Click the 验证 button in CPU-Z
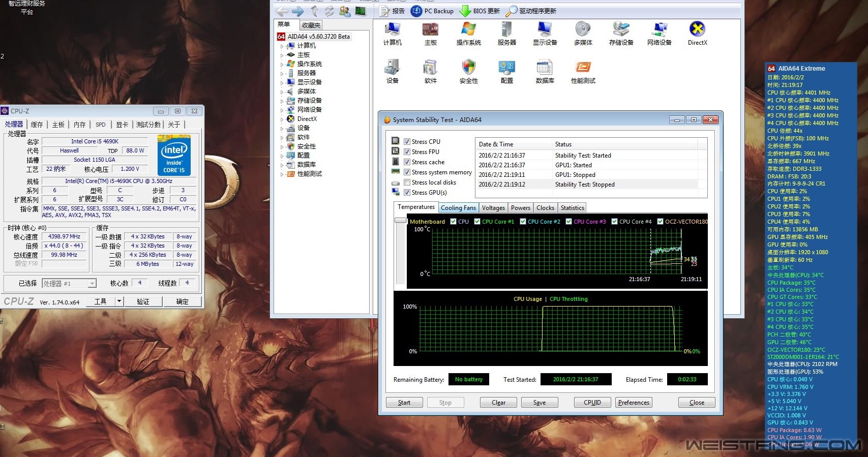This screenshot has height=457, width=868. click(x=143, y=301)
